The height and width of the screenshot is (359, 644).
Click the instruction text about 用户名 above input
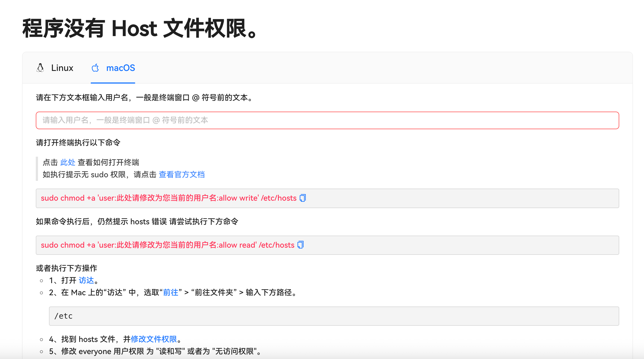[145, 98]
